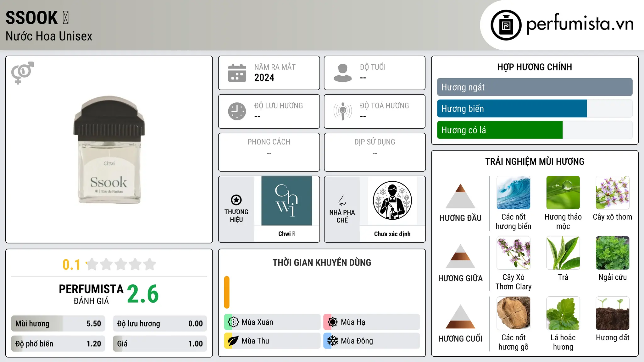Click the Hương đầu pyramid icon

click(x=460, y=196)
